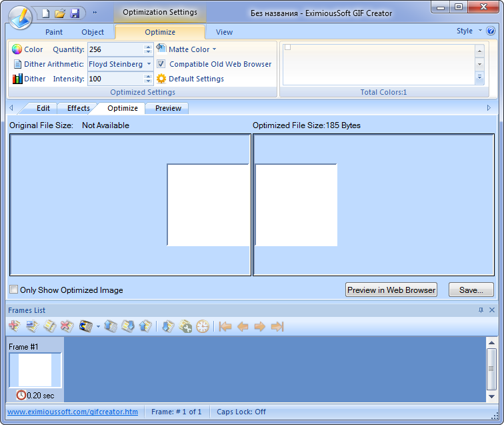Click the Save... button
The height and width of the screenshot is (425, 504).
tap(471, 290)
